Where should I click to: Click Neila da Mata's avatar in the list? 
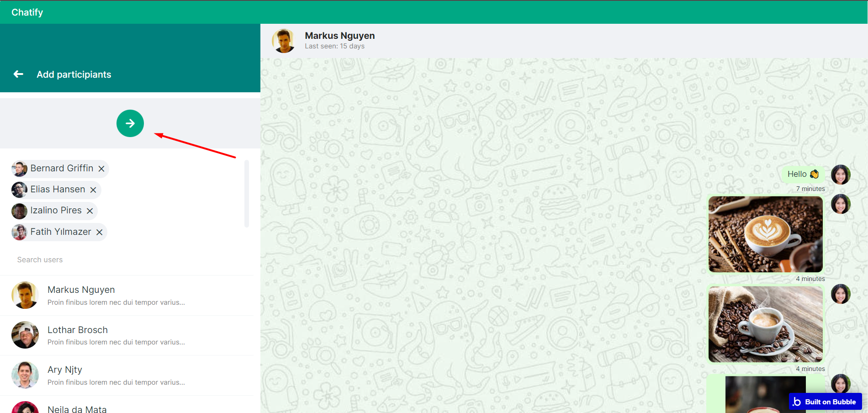coord(25,408)
